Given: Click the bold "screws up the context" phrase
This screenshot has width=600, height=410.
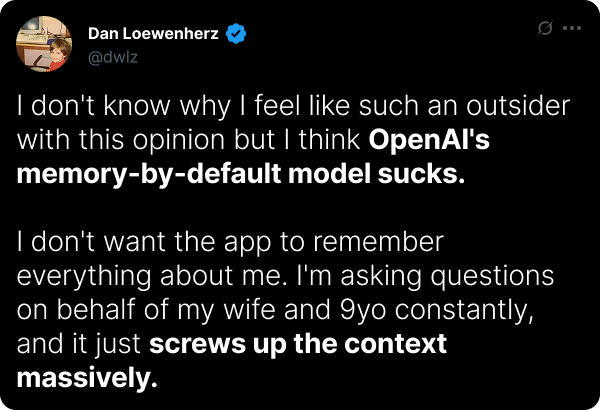Looking at the screenshot, I should click(297, 345).
